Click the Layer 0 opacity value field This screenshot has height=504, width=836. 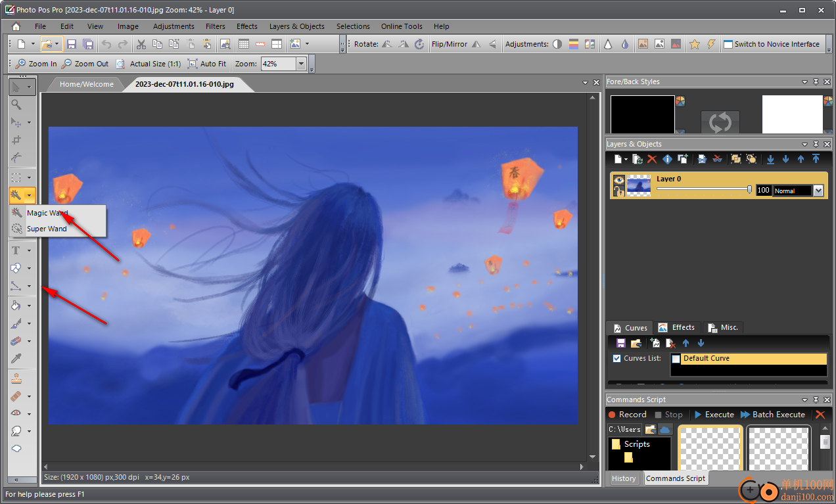[763, 190]
